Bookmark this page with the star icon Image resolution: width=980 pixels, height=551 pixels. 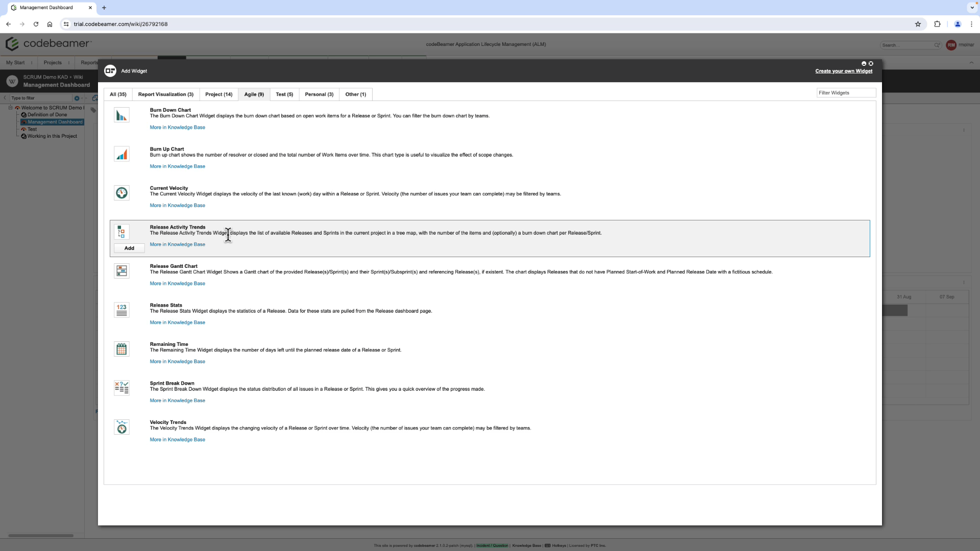click(x=918, y=24)
